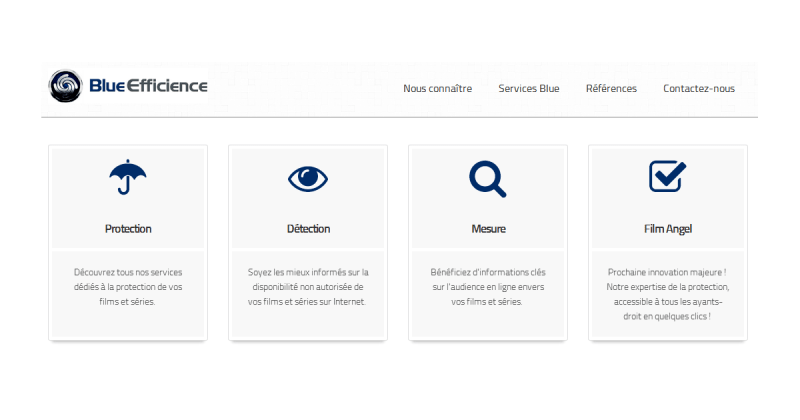
Task: Select the Mesure card heading
Action: tap(488, 229)
